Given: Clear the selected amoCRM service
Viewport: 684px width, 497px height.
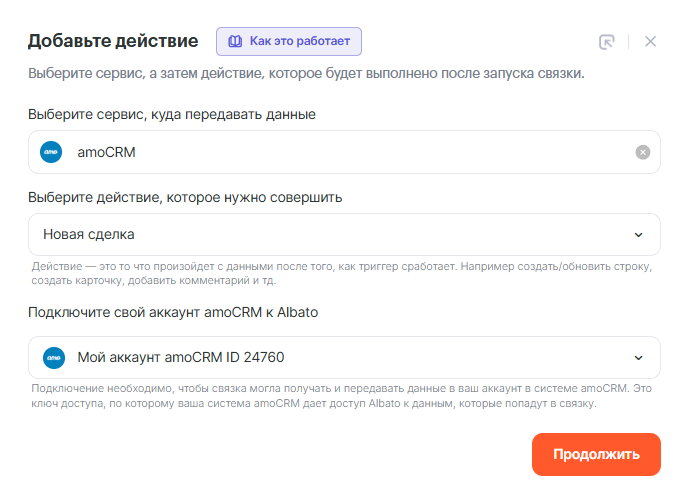Looking at the screenshot, I should coord(643,152).
